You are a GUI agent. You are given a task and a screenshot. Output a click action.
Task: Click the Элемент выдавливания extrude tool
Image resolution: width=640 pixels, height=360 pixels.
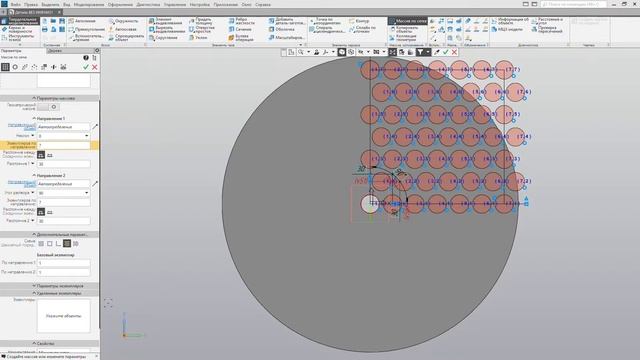click(x=165, y=21)
